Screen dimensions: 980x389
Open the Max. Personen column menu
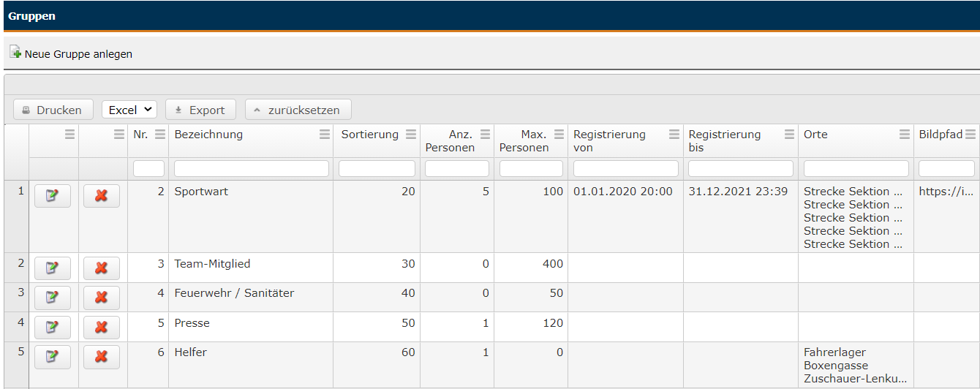tap(559, 135)
